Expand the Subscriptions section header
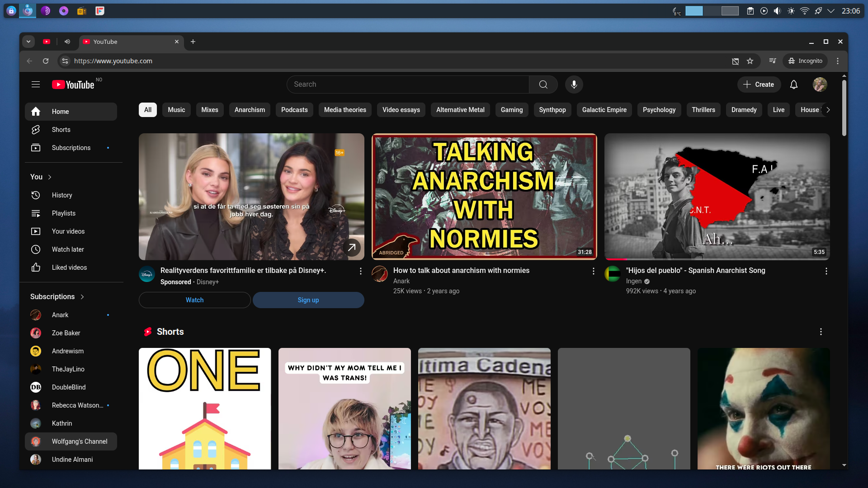Image resolution: width=868 pixels, height=488 pixels. coord(57,297)
